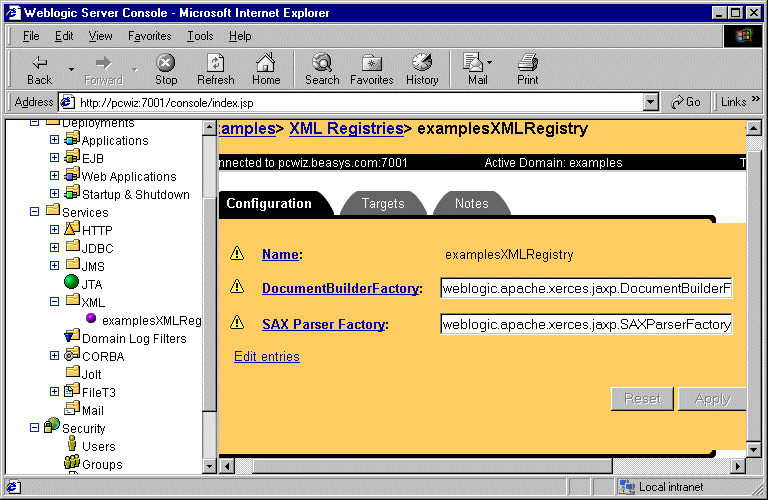Click the Applications folder icon
This screenshot has width=768, height=500.
pos(72,139)
